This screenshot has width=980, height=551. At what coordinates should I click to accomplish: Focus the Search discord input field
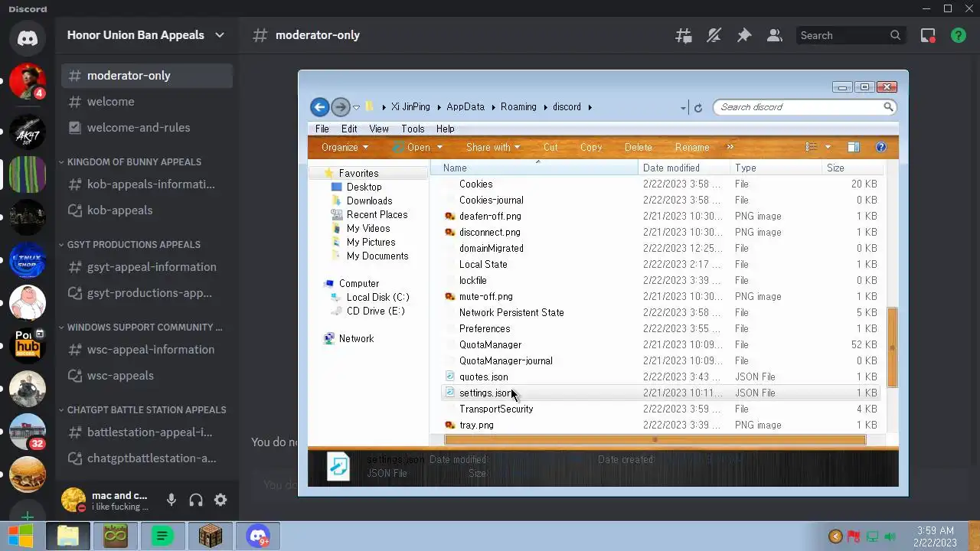pyautogui.click(x=799, y=107)
